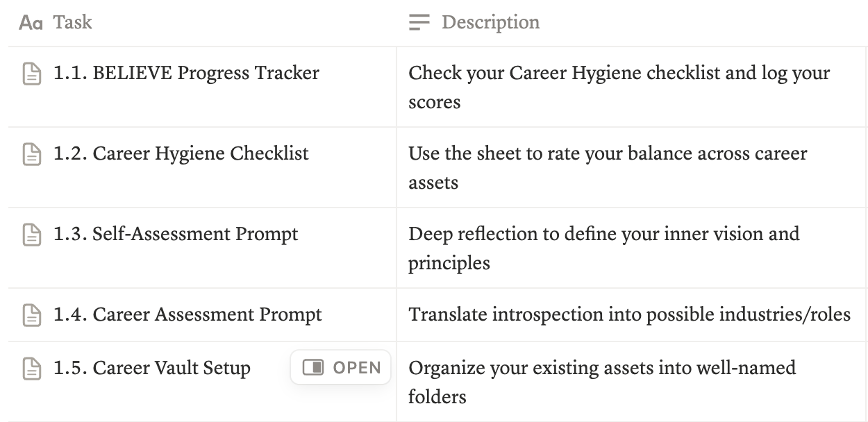868x422 pixels.
Task: Select the 1.5. Career Vault Setup title
Action: coord(152,368)
